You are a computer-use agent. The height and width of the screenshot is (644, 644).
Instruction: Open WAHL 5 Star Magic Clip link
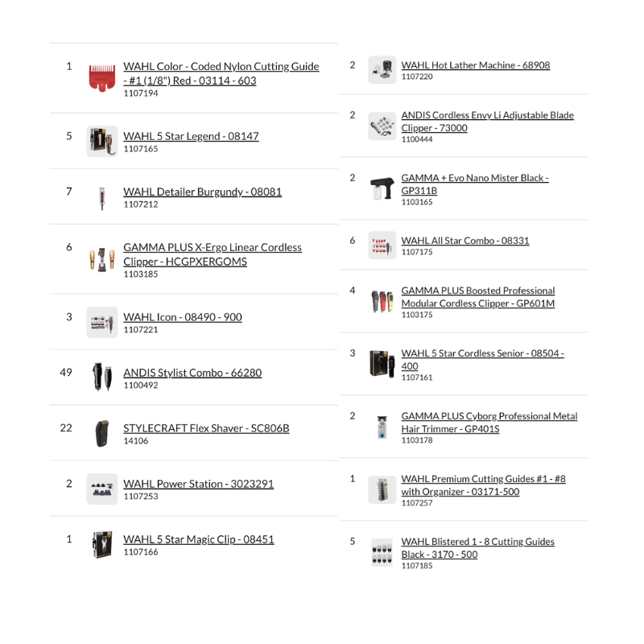(198, 539)
